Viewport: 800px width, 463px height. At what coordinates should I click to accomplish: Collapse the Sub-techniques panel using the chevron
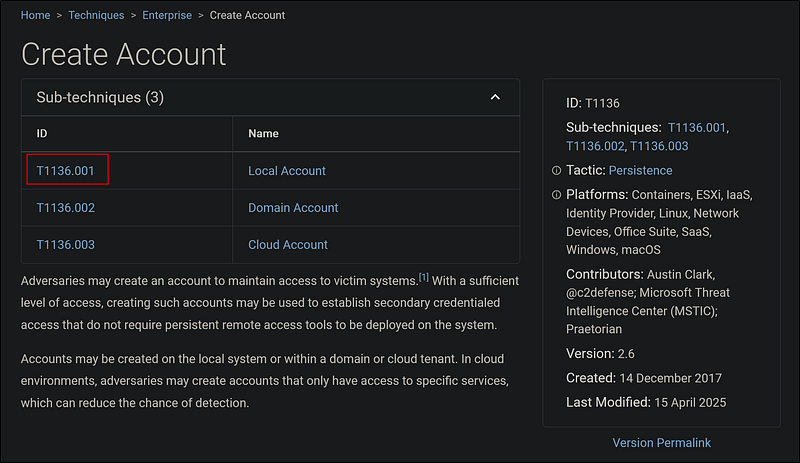[494, 97]
